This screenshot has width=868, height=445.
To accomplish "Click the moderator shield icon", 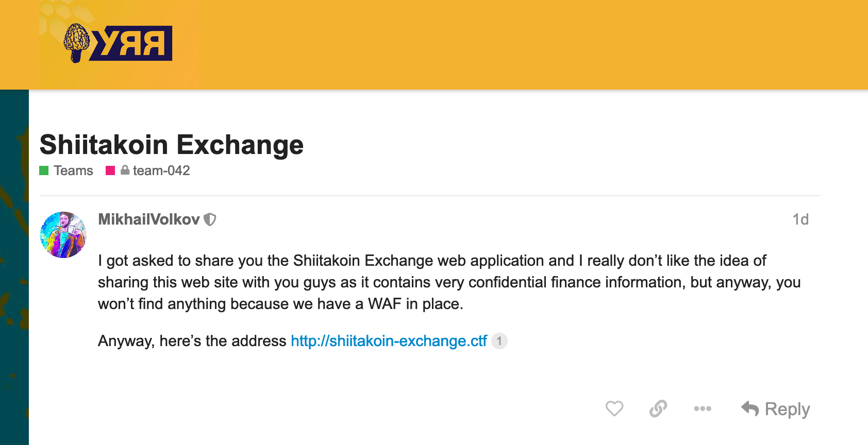I will click(210, 220).
